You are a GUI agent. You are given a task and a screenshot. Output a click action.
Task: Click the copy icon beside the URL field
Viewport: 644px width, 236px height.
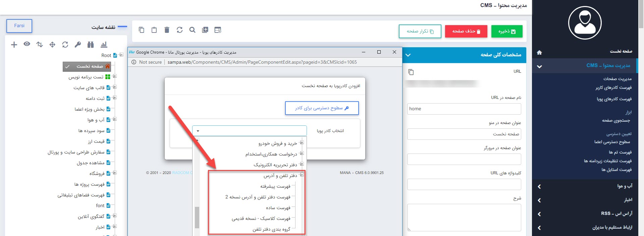coord(411,72)
